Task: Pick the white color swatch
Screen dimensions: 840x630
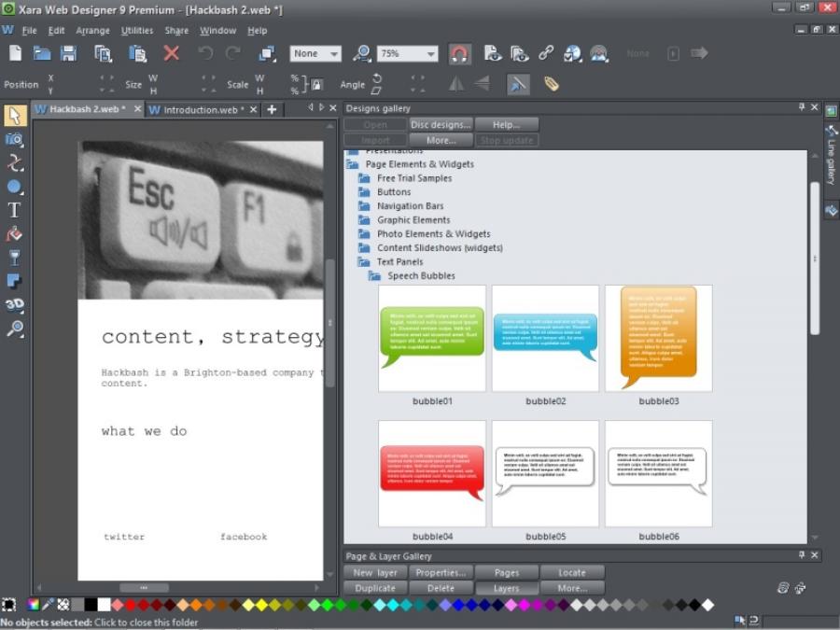Action: (104, 605)
